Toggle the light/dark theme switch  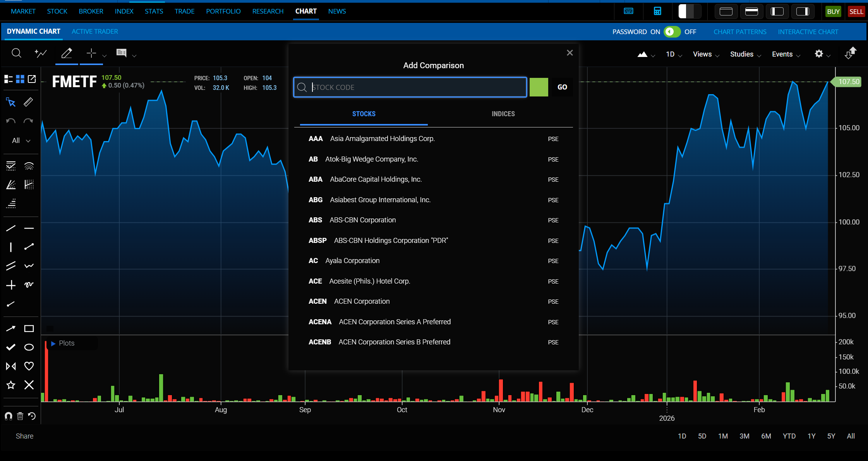tap(690, 11)
